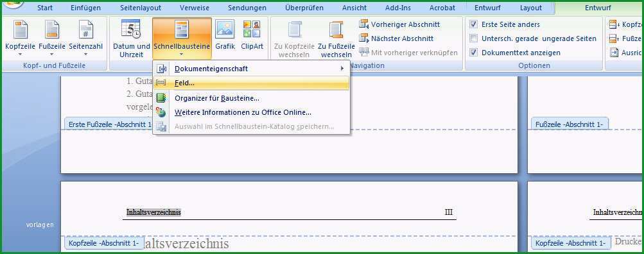Screen dimensions: 644x254
Task: Switch to the Ansicht tab
Action: [354, 8]
